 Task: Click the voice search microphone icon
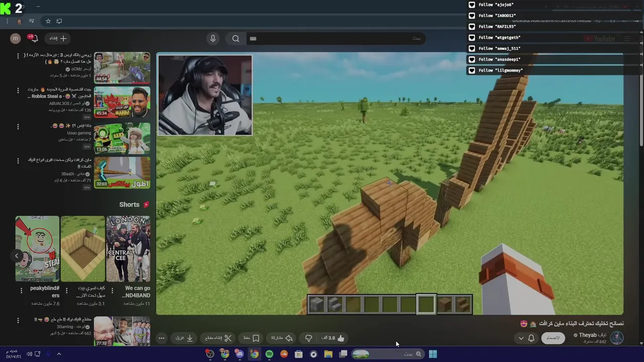[213, 39]
